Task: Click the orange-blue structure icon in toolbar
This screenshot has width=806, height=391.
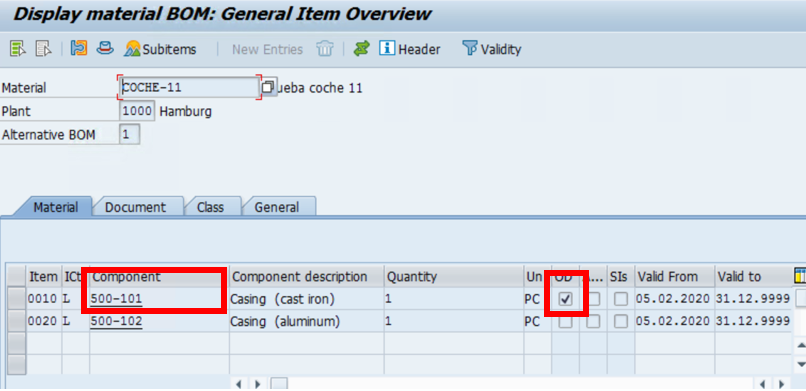Action: (x=79, y=49)
